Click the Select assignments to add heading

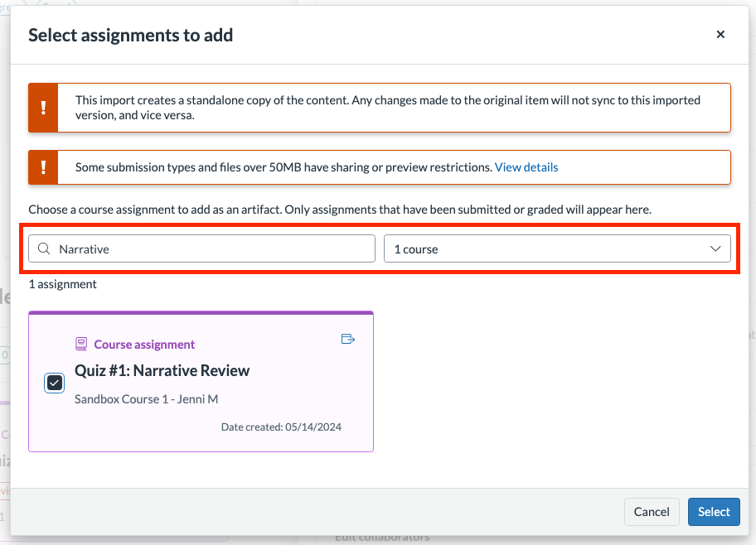click(x=131, y=35)
